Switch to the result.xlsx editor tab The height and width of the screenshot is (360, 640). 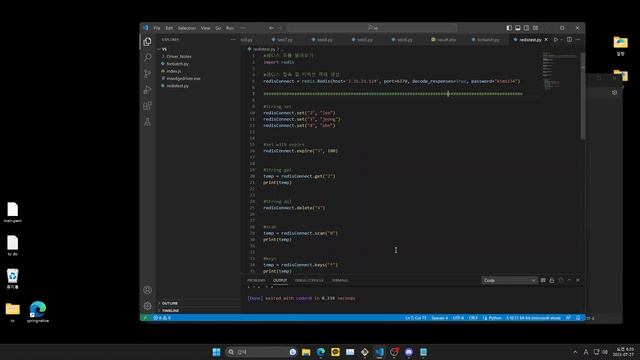coord(444,40)
